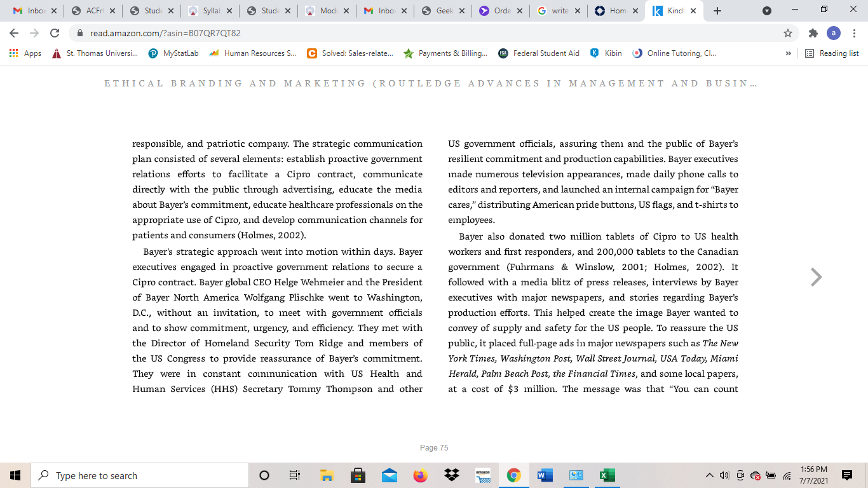The width and height of the screenshot is (868, 488).
Task: Open the Reading list panel
Action: (832, 53)
